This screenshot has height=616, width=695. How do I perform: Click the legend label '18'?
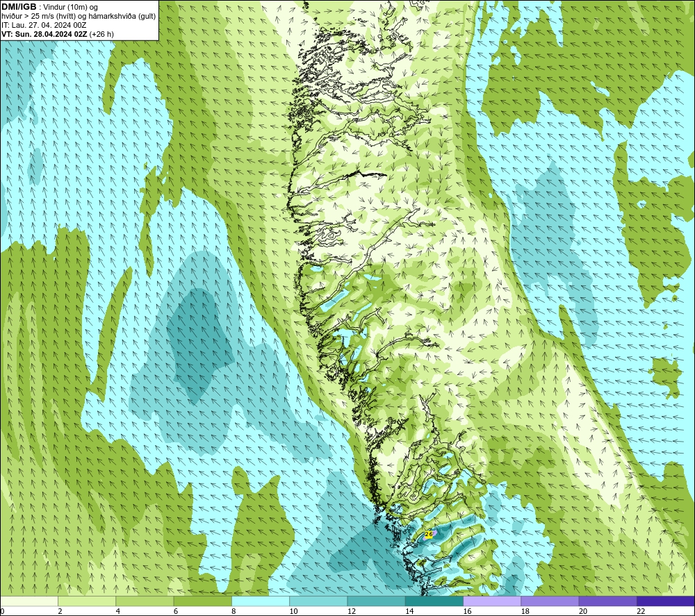coord(525,611)
